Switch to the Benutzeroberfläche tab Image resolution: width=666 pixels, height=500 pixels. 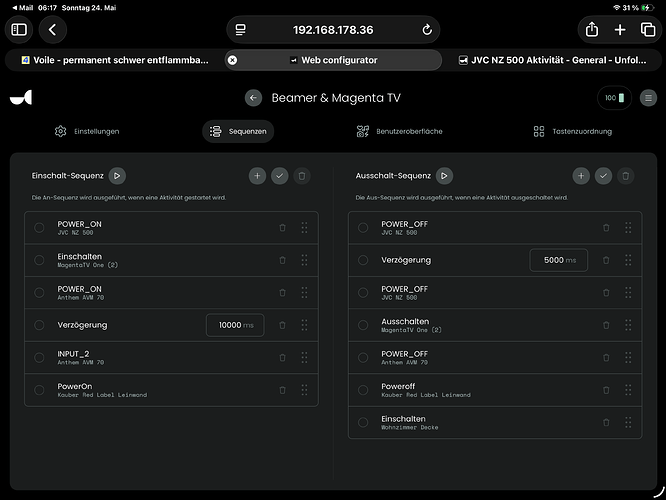pos(400,132)
